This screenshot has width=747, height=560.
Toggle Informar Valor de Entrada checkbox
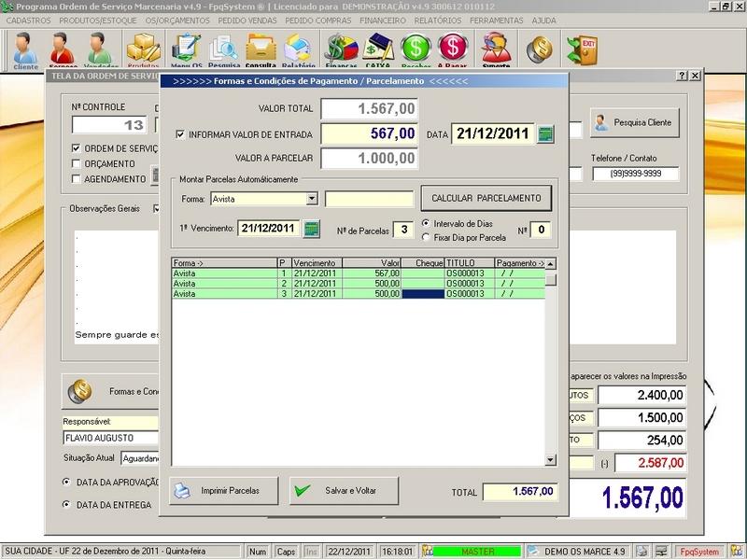pyautogui.click(x=180, y=134)
